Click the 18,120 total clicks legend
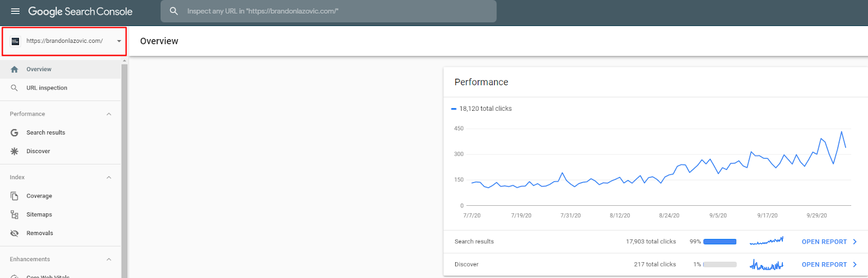The image size is (868, 278). tap(482, 109)
